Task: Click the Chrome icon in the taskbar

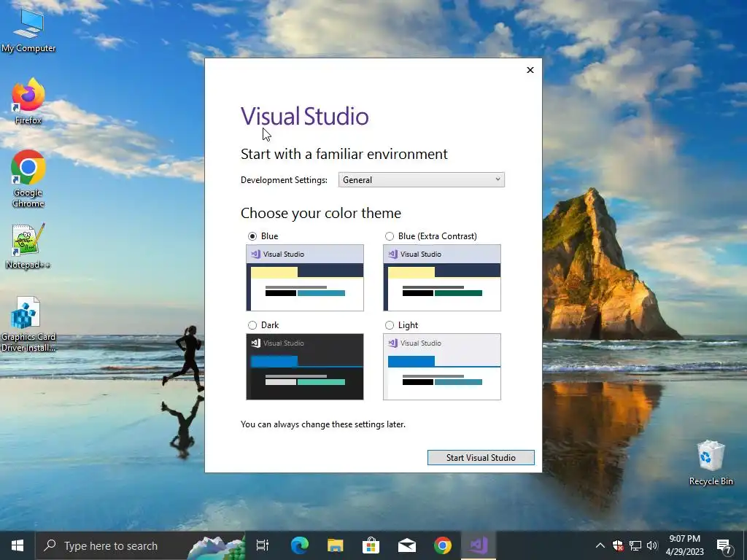Action: 442,545
